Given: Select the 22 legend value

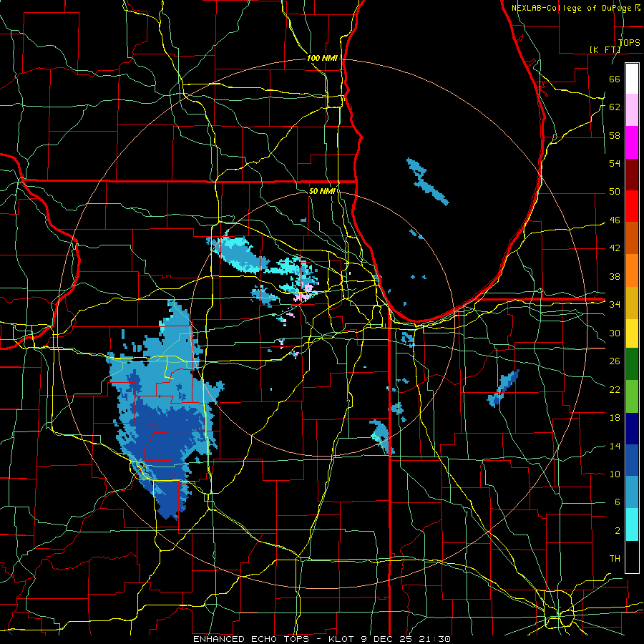Looking at the screenshot, I should pos(615,389).
